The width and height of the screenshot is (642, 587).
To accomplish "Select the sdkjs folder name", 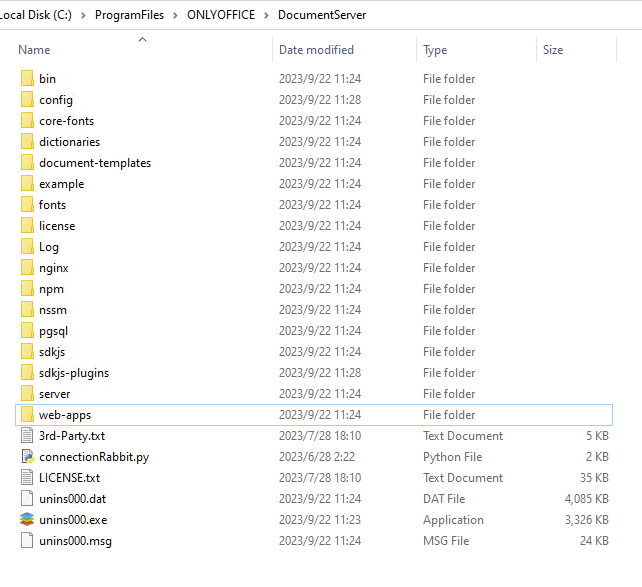I will pos(52,352).
